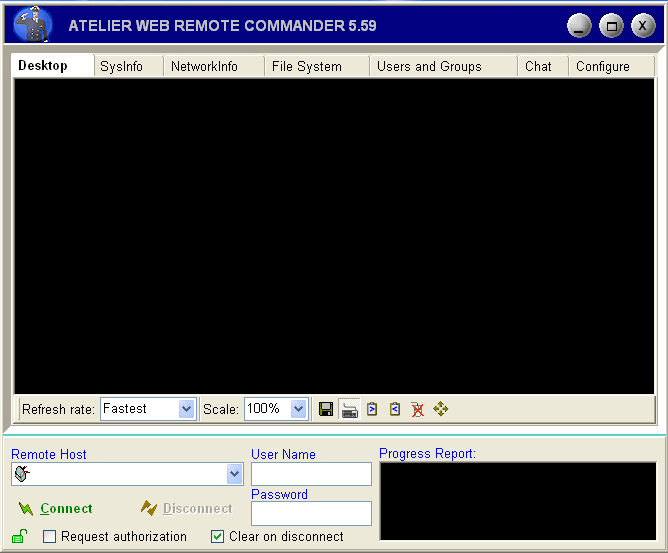Click the Progress Report output box
The image size is (668, 553).
[x=518, y=501]
